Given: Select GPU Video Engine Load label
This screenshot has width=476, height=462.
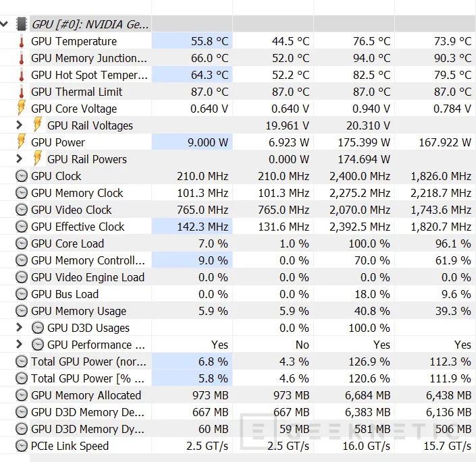Looking at the screenshot, I should pyautogui.click(x=88, y=277).
